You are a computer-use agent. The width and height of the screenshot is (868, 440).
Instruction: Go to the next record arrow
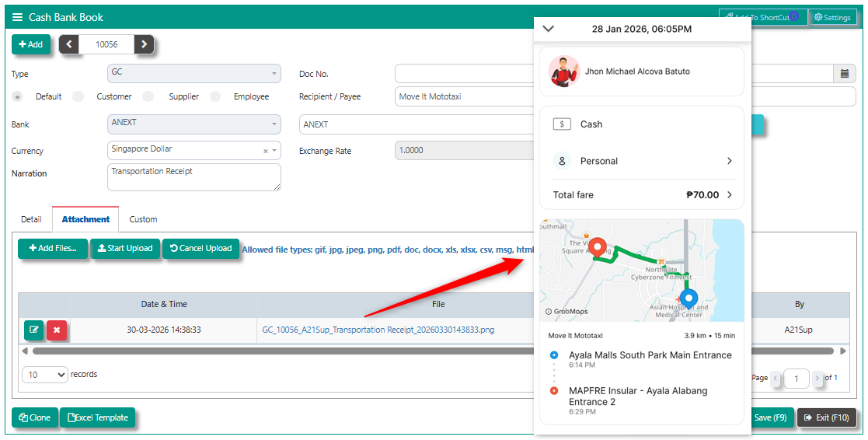pyautogui.click(x=144, y=44)
